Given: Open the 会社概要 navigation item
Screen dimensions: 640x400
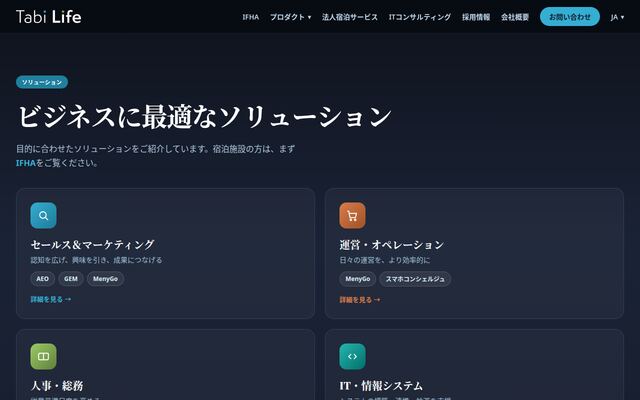Looking at the screenshot, I should pyautogui.click(x=515, y=17).
